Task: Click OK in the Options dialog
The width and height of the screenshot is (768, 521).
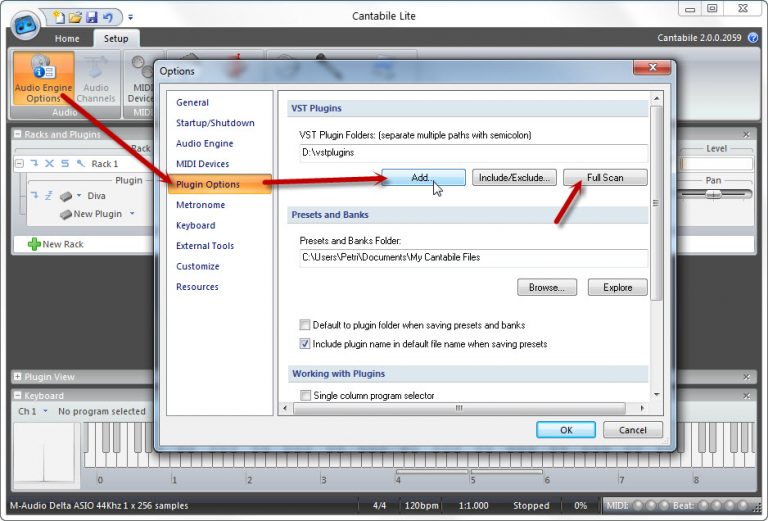Action: pos(566,430)
